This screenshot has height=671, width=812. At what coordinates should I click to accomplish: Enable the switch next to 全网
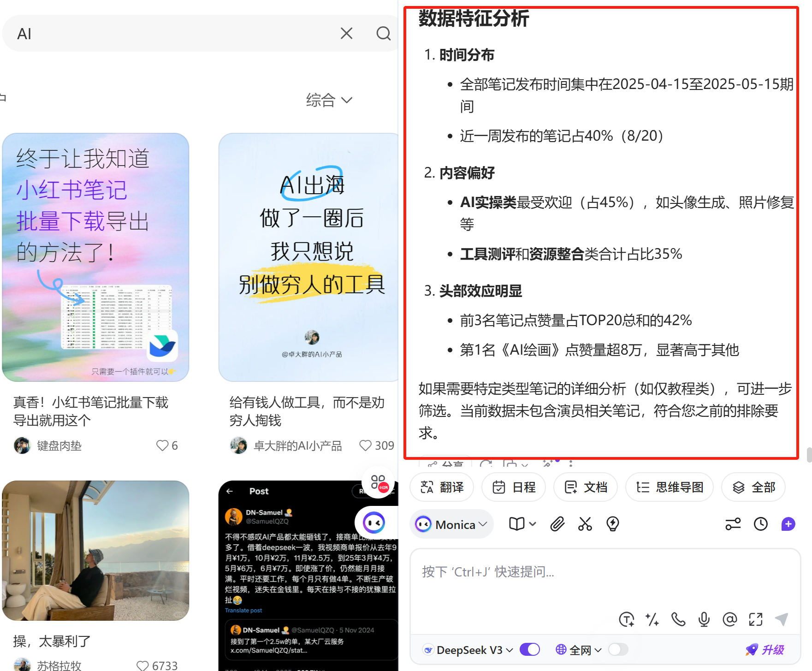(618, 650)
